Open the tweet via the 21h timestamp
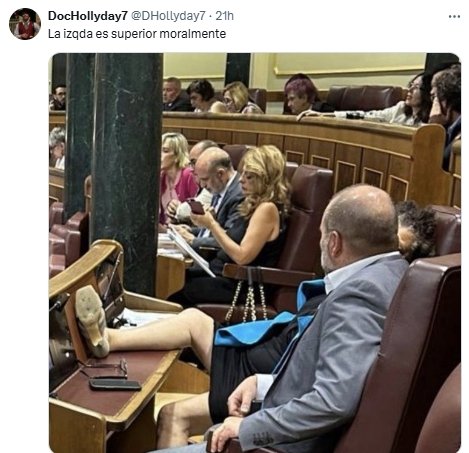 (225, 16)
